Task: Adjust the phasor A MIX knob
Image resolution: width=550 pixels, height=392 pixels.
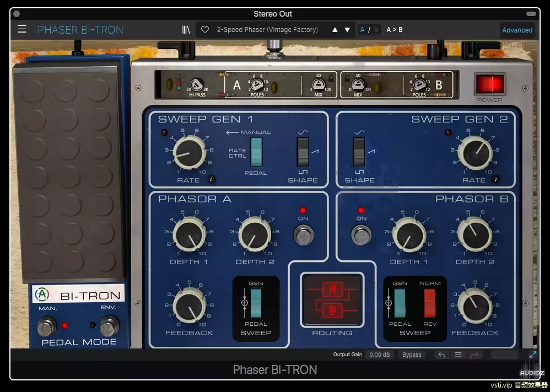Action: click(x=318, y=84)
